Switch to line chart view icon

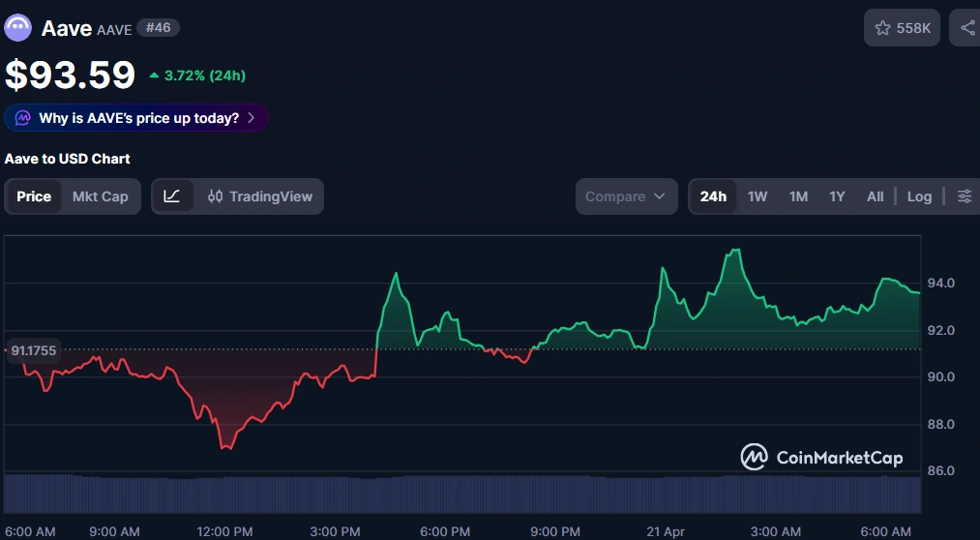coord(172,196)
